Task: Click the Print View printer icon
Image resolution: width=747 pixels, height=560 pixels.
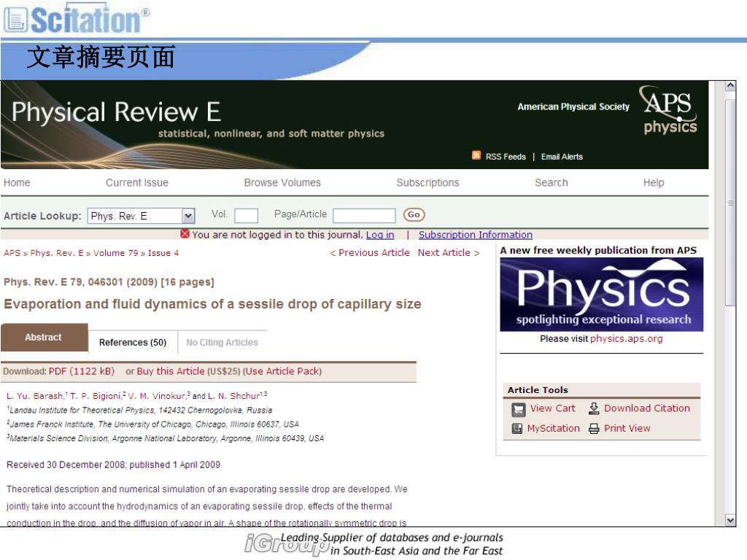Action: pos(594,429)
